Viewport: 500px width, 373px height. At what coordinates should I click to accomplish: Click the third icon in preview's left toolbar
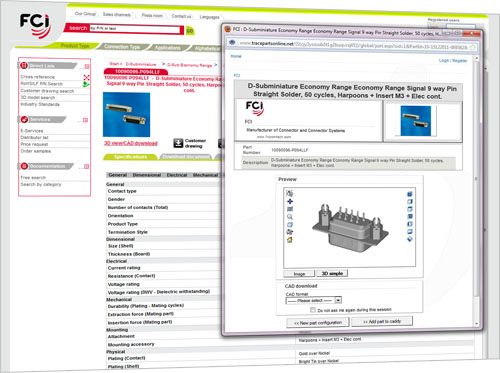tap(290, 209)
